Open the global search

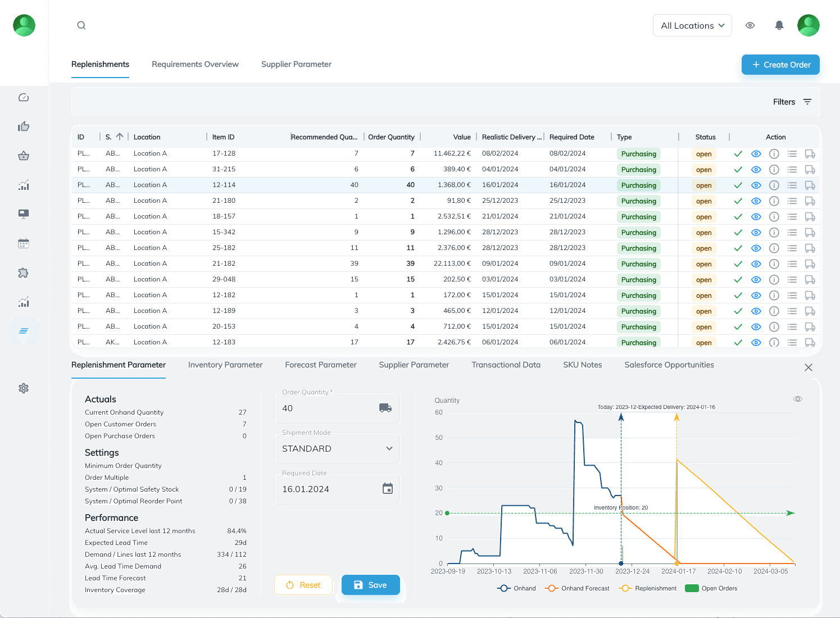coord(81,25)
